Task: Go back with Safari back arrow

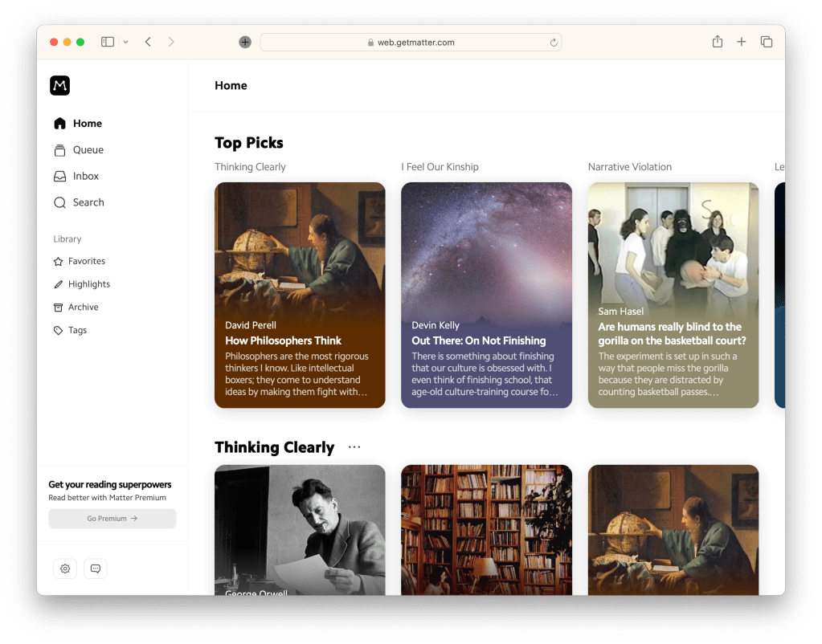Action: click(148, 42)
